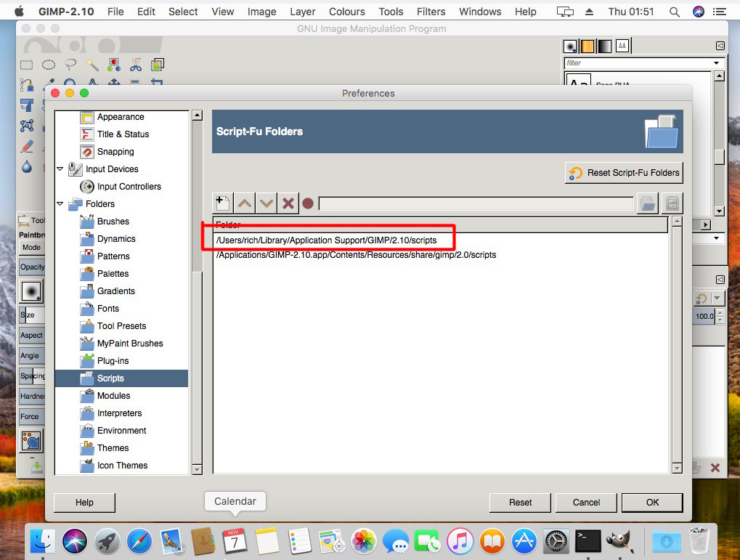The image size is (740, 560).
Task: Open Photos app in the Dock
Action: [364, 540]
